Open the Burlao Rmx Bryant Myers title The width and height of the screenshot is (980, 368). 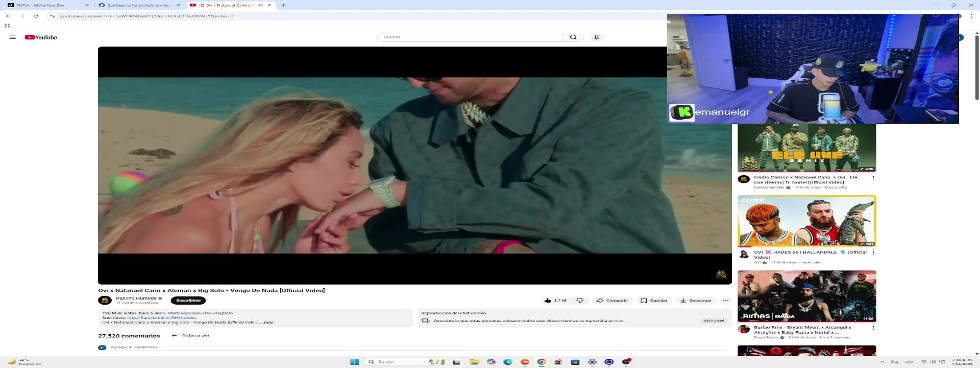(x=802, y=330)
